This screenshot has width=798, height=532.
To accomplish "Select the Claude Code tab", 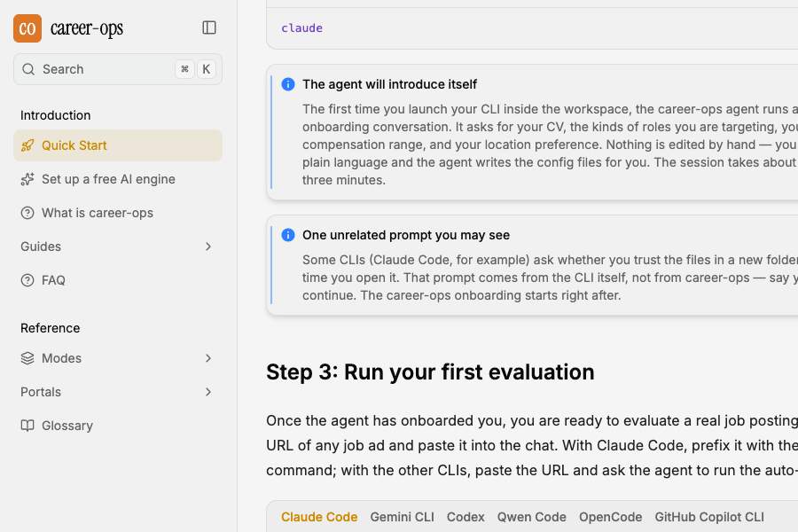I will [319, 517].
